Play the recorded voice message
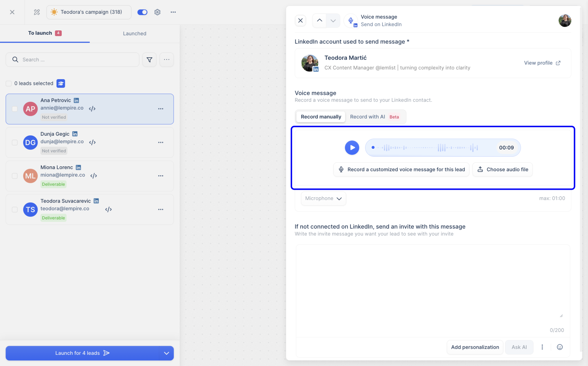The image size is (588, 366). pyautogui.click(x=352, y=148)
